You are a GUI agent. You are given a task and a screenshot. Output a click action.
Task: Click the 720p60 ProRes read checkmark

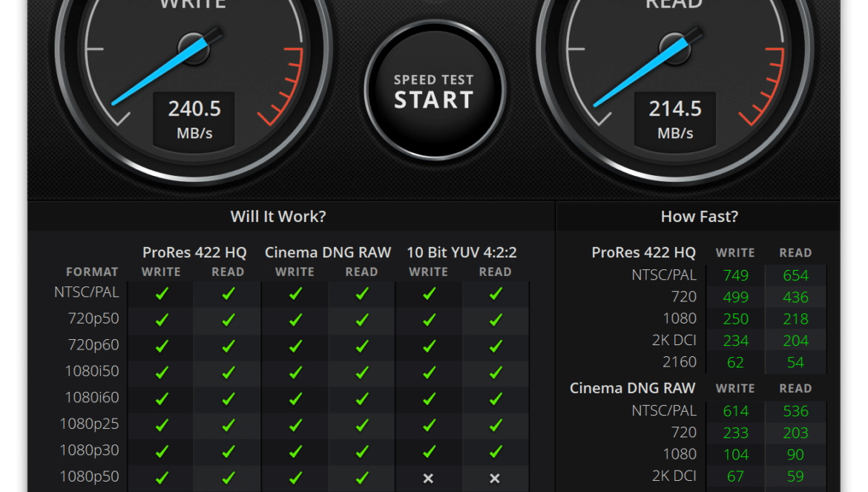[x=228, y=346]
